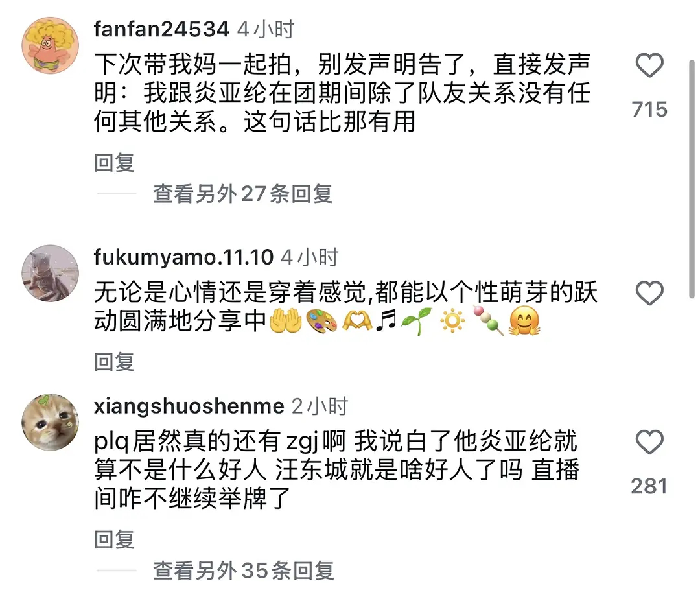Open fukumyamo.11.10's gray cat avatar
This screenshot has height=612, width=700.
(x=51, y=273)
